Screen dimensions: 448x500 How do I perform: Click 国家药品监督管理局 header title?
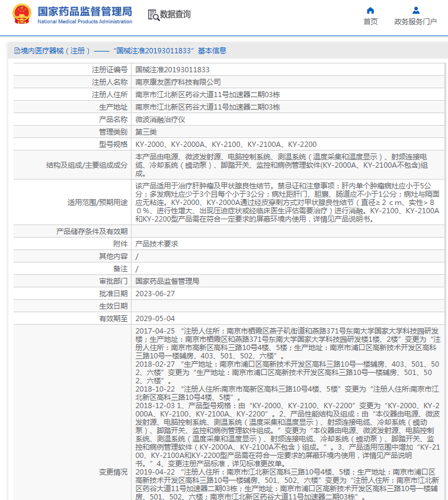85,11
